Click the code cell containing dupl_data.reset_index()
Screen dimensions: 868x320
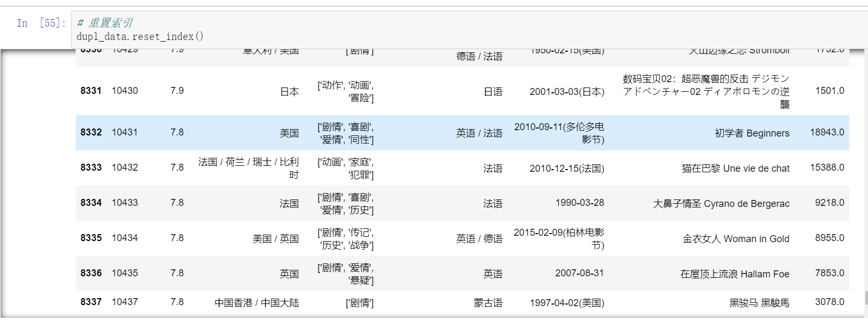point(469,30)
